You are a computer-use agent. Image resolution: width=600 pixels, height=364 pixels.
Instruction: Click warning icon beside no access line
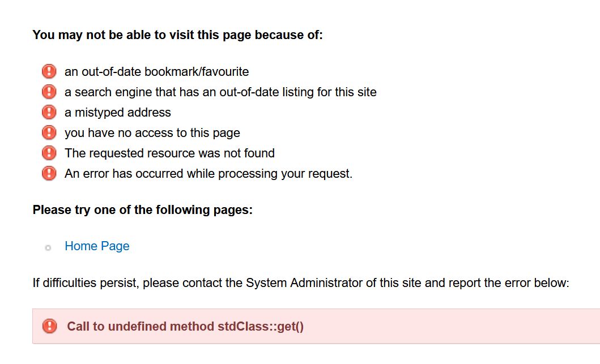49,132
